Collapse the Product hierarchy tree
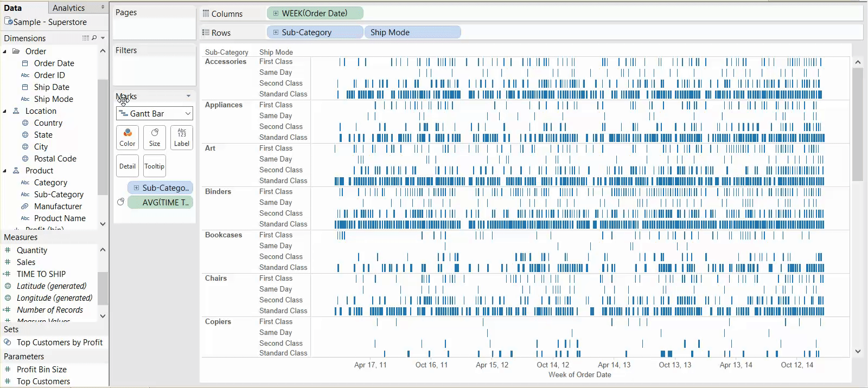 5,171
